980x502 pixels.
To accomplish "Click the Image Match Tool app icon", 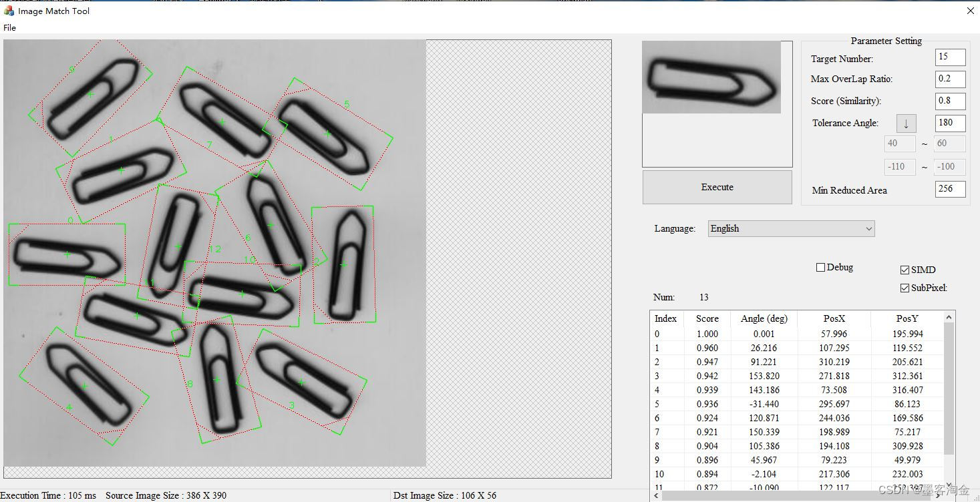I will 9,11.
